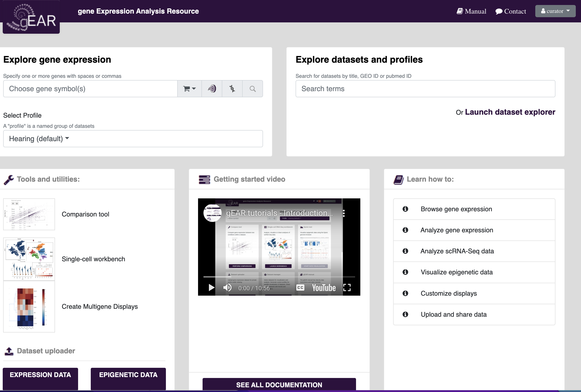Image resolution: width=581 pixels, height=392 pixels.
Task: Click the wrench Tools and utilities icon
Action: pyautogui.click(x=8, y=180)
